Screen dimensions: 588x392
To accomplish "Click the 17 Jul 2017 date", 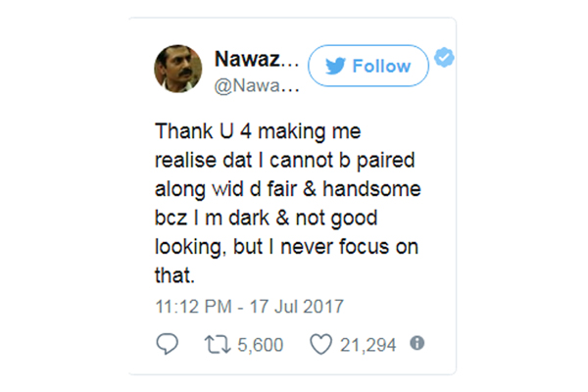I will [x=297, y=307].
